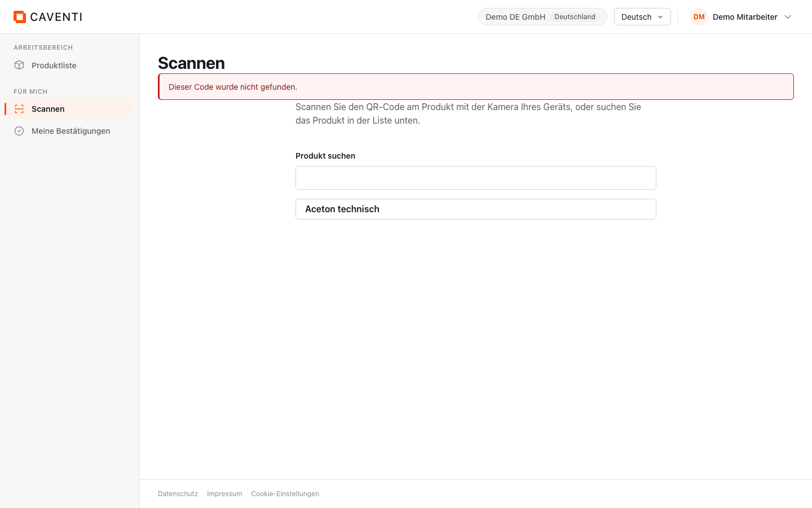Click the Scannen scanner icon in sidebar
The image size is (812, 508).
19,109
